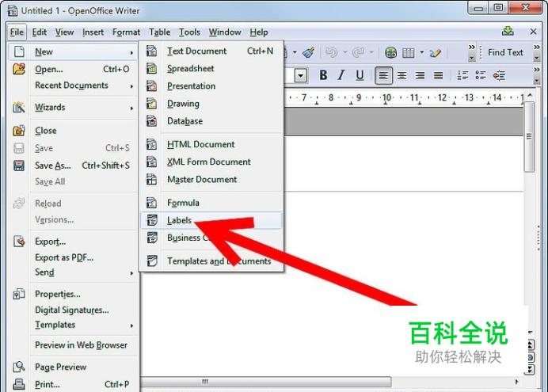Viewport: 548px width, 392px height.
Task: Enable Centered alignment
Action: pos(402,75)
